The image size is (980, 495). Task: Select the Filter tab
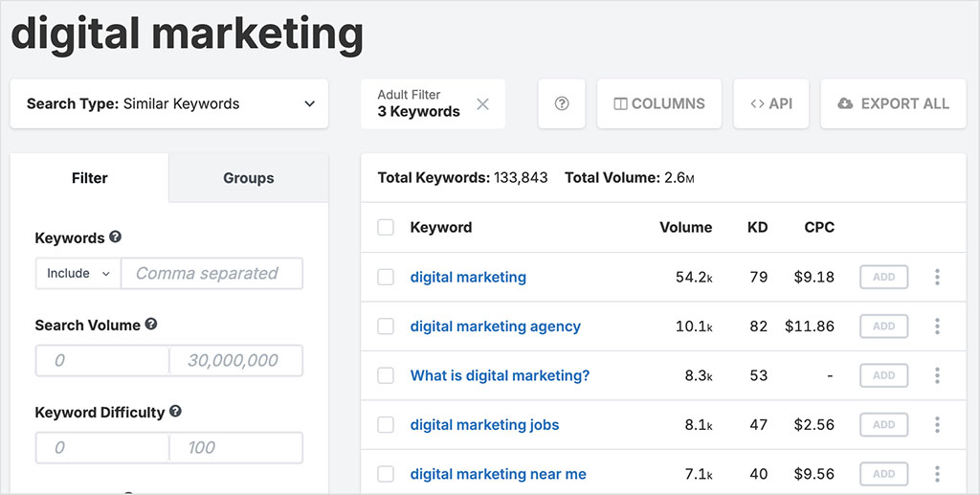[x=90, y=178]
